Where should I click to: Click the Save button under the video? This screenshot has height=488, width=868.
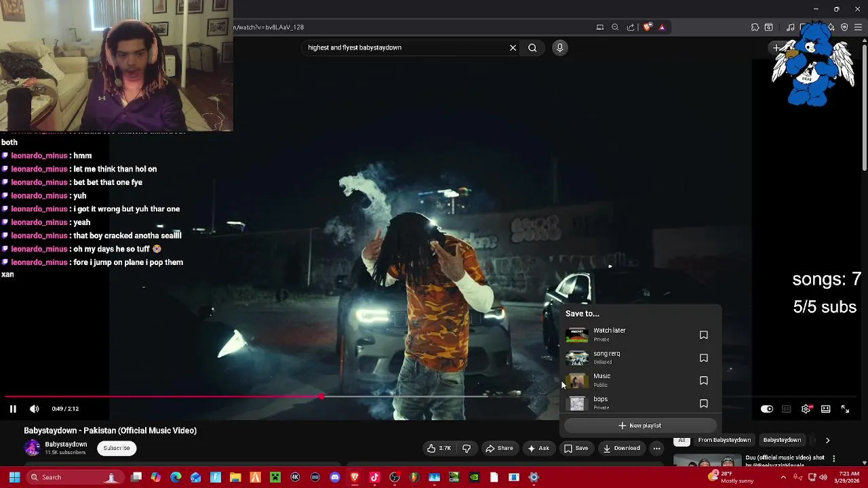(x=576, y=448)
